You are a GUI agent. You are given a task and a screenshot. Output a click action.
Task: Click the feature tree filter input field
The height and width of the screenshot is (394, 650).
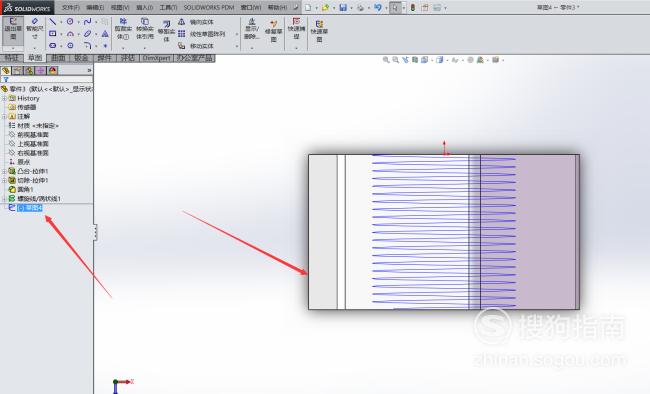click(46, 79)
